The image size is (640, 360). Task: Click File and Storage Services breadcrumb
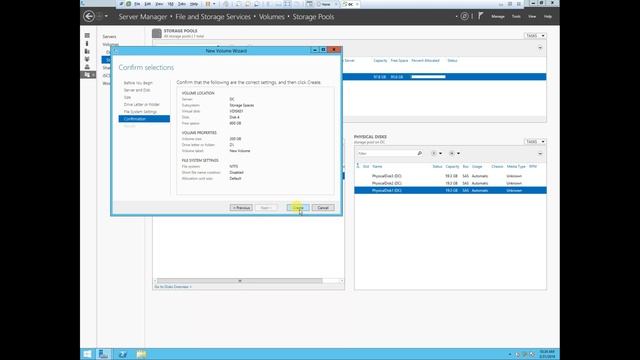tap(213, 17)
